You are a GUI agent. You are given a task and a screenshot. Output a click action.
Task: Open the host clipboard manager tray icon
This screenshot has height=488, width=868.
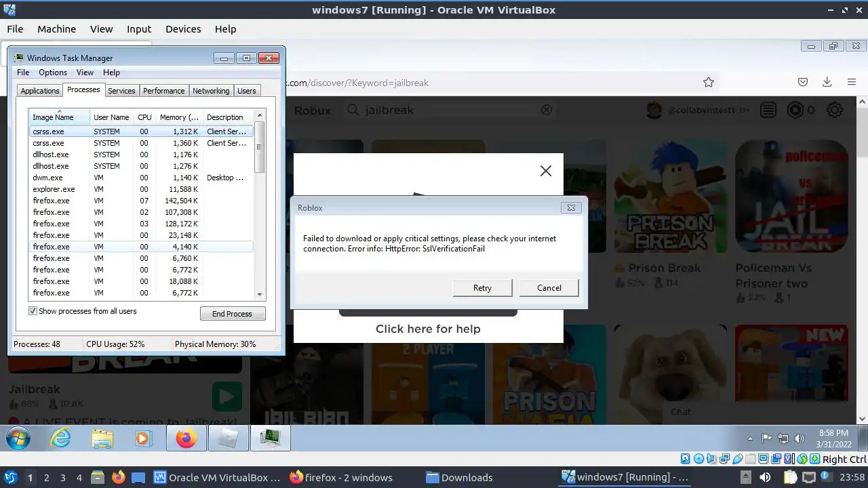click(x=790, y=477)
